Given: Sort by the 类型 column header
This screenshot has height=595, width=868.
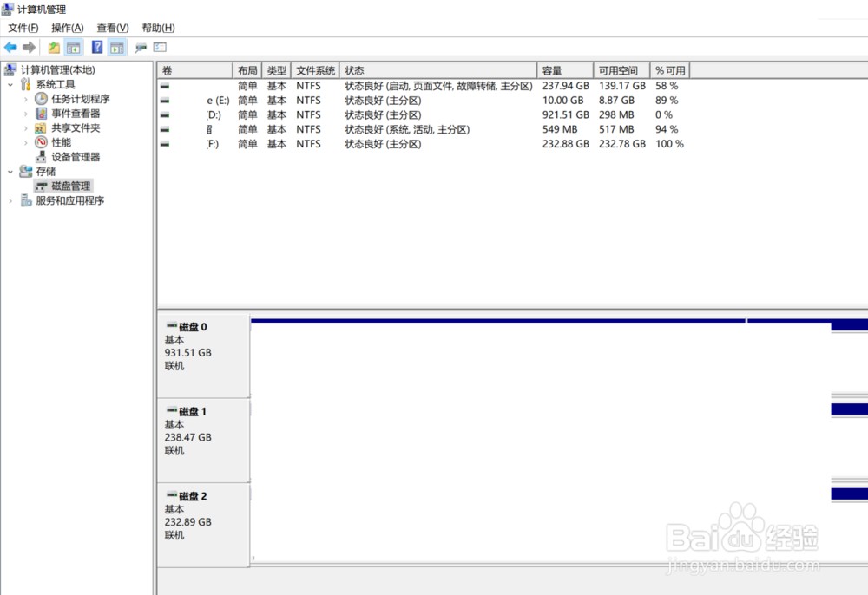Looking at the screenshot, I should 277,71.
